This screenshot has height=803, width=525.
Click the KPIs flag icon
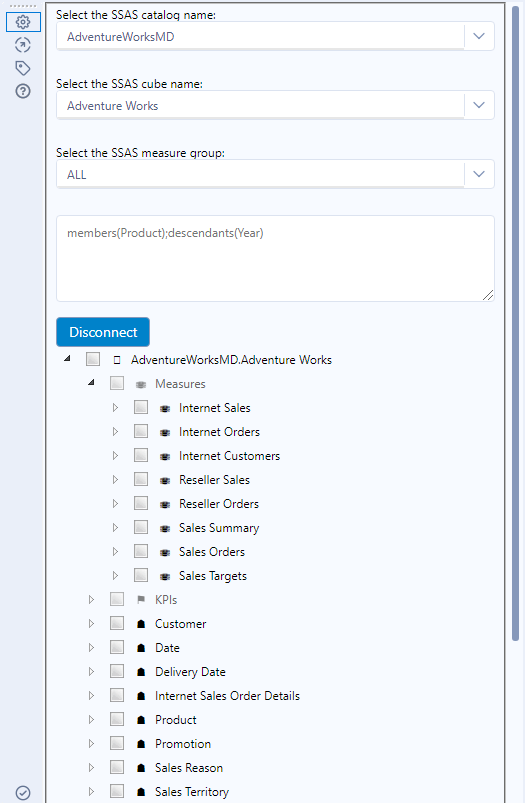pyautogui.click(x=141, y=600)
